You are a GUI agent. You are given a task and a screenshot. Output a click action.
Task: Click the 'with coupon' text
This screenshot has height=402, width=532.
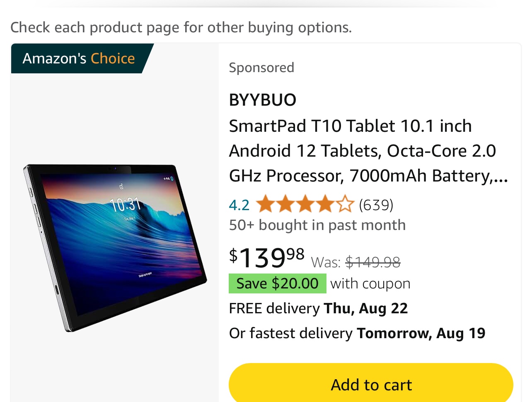coord(370,283)
